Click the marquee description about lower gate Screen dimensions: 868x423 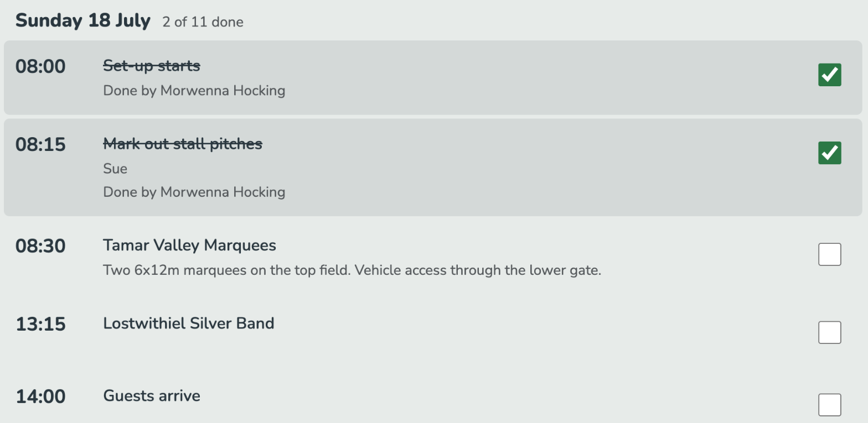click(352, 270)
